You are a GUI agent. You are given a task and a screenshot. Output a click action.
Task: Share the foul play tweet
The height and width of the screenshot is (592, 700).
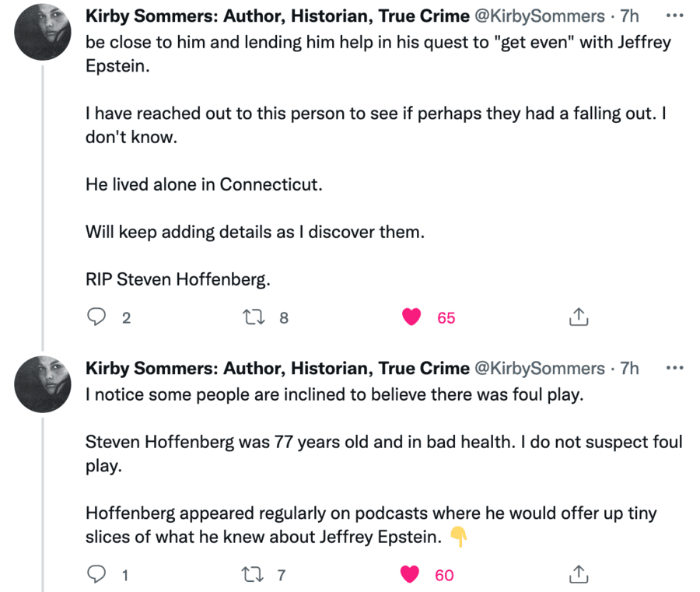tap(578, 575)
